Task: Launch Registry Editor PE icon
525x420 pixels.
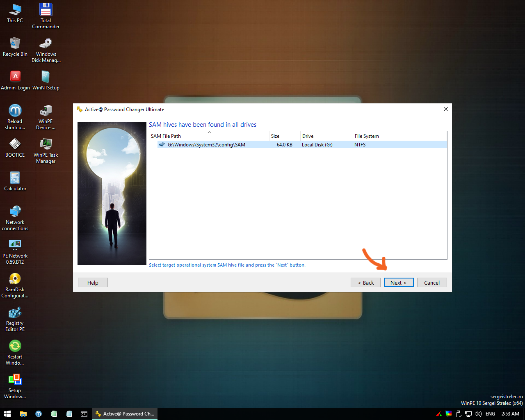Action: [15, 319]
